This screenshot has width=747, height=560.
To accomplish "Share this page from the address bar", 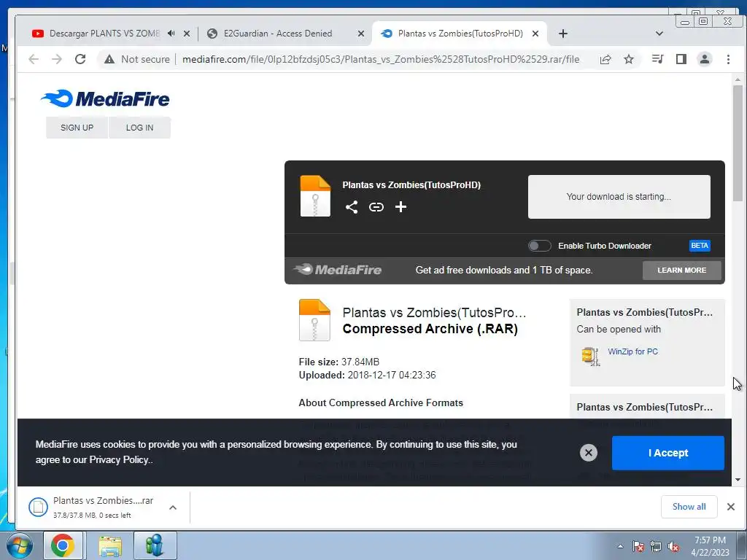I will [x=605, y=59].
